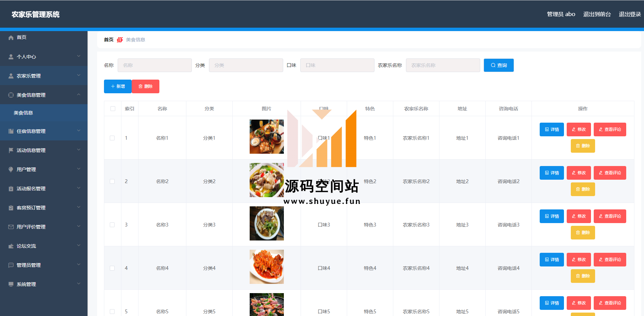
Task: Click the 用户评价管理 envelope icon
Action: click(x=11, y=227)
